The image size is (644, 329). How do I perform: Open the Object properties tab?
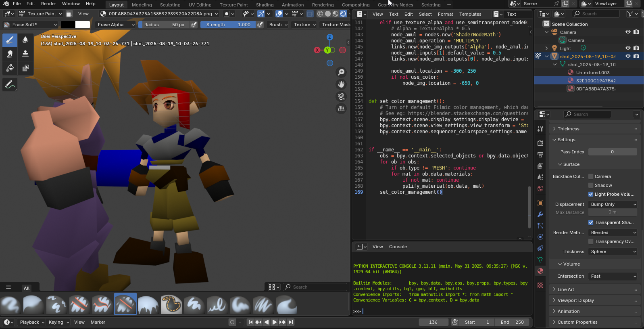click(x=540, y=203)
